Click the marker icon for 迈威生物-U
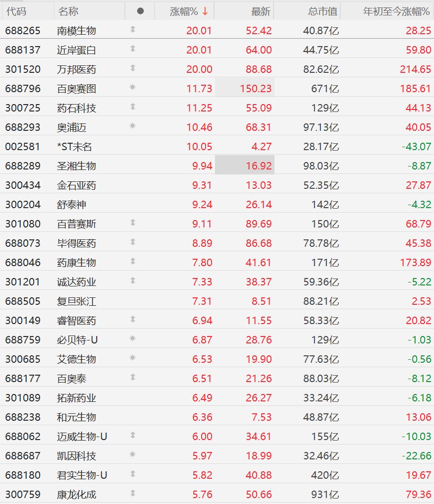The width and height of the screenshot is (434, 504). pos(133,435)
